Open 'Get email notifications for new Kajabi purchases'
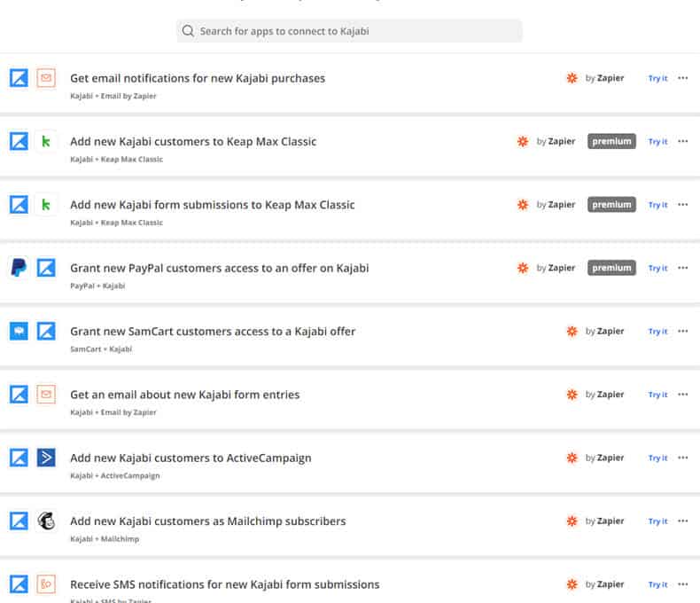The width and height of the screenshot is (700, 603). point(198,78)
